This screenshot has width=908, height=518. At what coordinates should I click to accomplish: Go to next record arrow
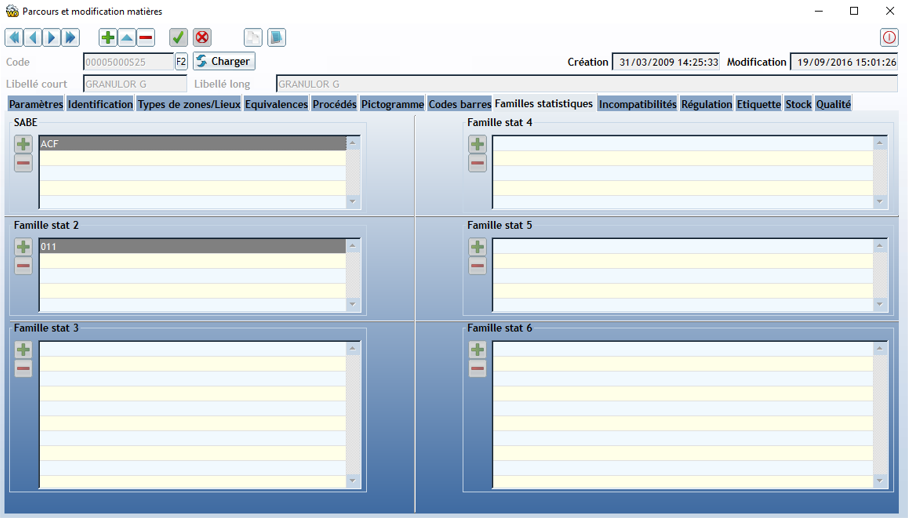coord(51,38)
